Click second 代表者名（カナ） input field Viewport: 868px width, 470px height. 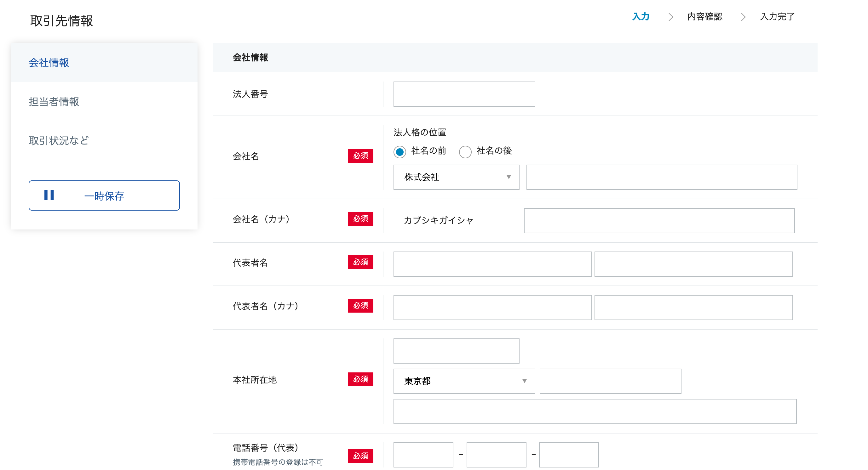[x=693, y=307]
